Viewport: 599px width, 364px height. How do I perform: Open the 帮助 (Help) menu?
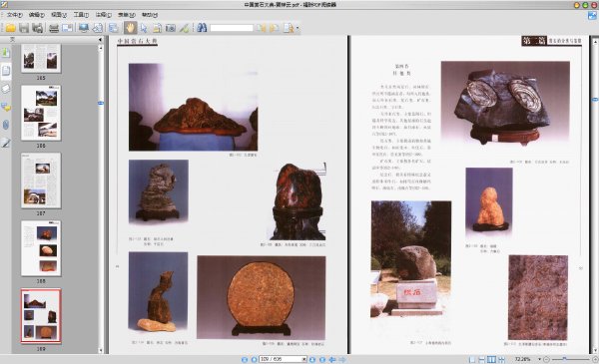pyautogui.click(x=150, y=15)
